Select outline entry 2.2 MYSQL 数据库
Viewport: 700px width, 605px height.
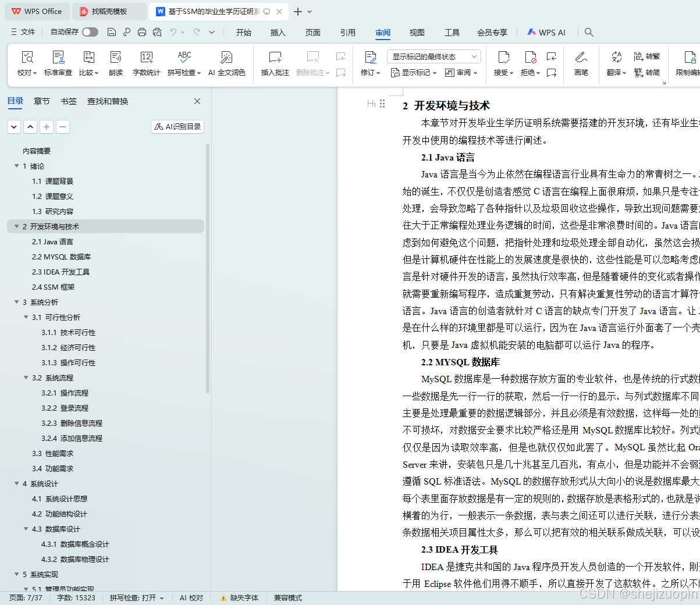point(62,257)
